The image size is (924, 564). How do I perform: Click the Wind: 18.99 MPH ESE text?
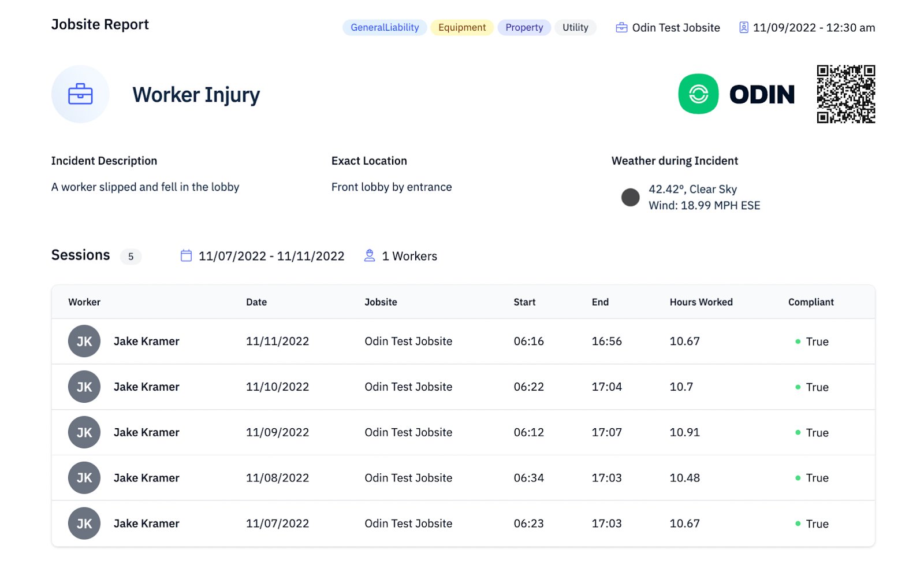704,205
